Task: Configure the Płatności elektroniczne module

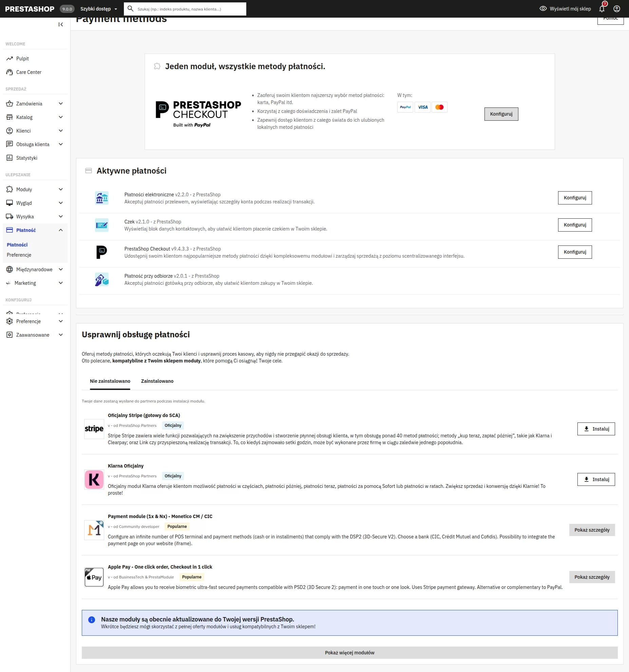Action: point(575,198)
